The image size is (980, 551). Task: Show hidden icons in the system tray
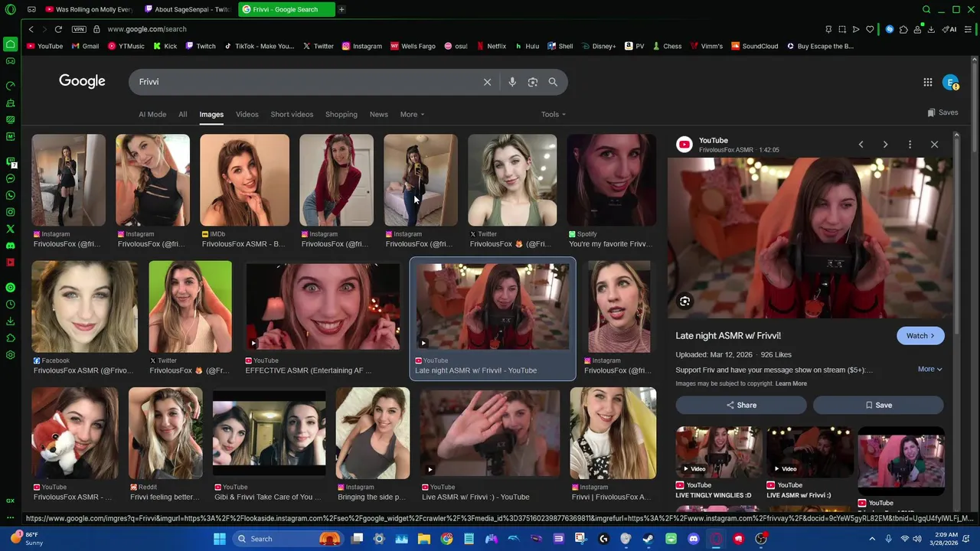pos(871,539)
